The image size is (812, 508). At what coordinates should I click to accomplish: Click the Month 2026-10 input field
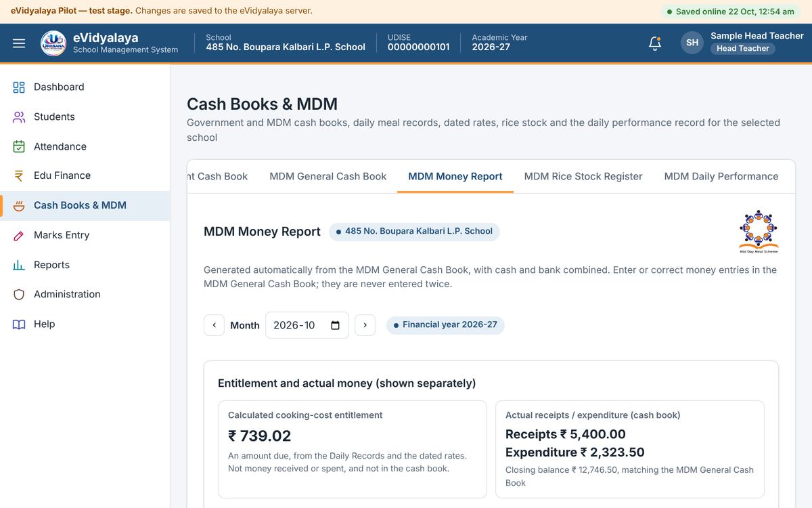coord(307,325)
